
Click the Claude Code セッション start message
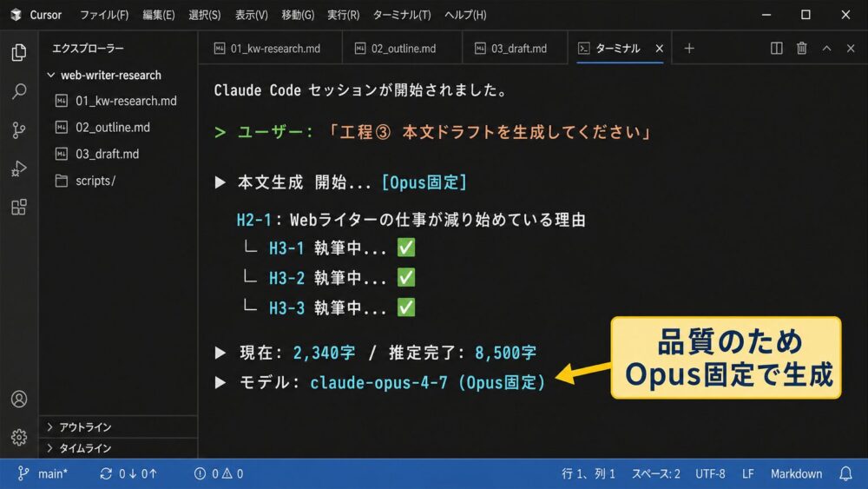tap(360, 90)
